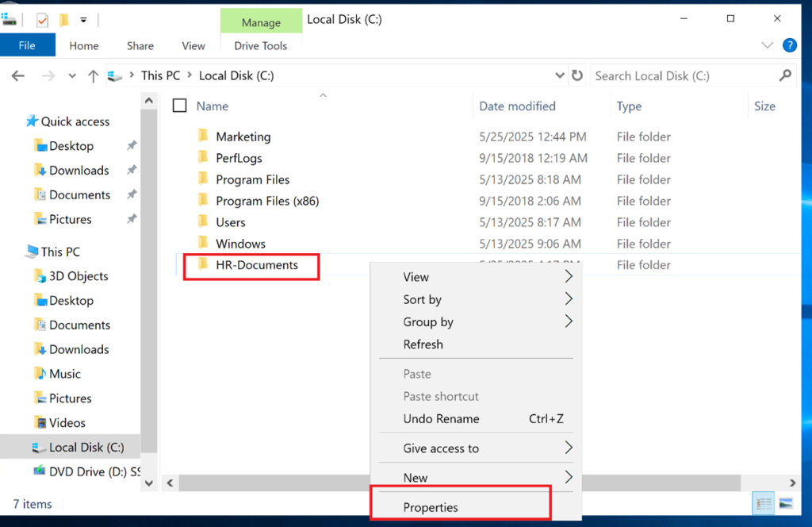The width and height of the screenshot is (812, 527).
Task: Expand the ribbon with the chevron
Action: [x=766, y=45]
